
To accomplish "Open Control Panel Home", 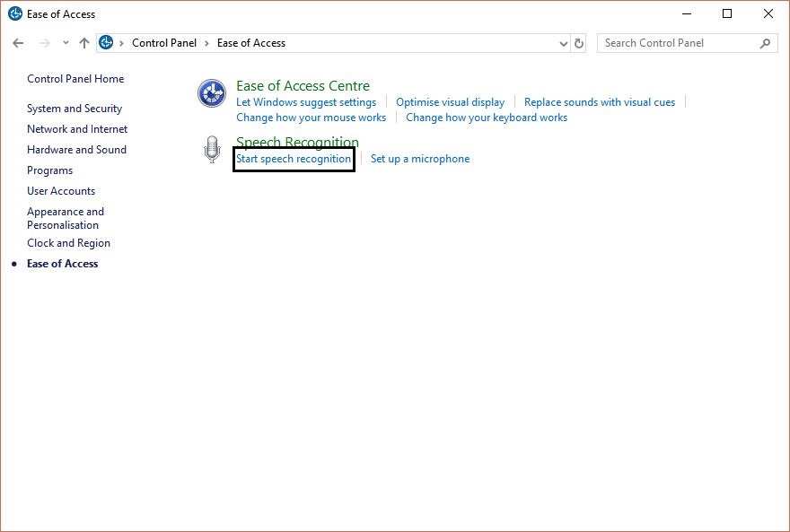I will (x=75, y=79).
